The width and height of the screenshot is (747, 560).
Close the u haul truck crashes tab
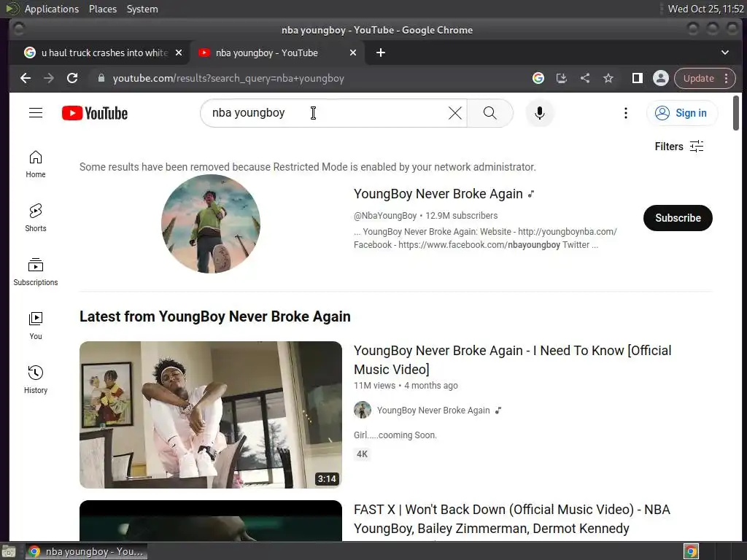179,52
